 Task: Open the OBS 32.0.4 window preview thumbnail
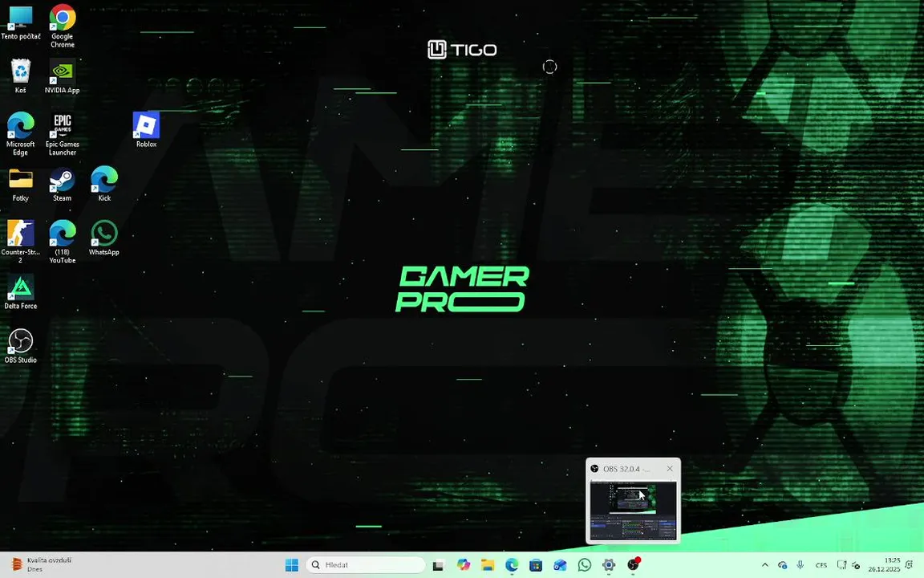coord(634,511)
